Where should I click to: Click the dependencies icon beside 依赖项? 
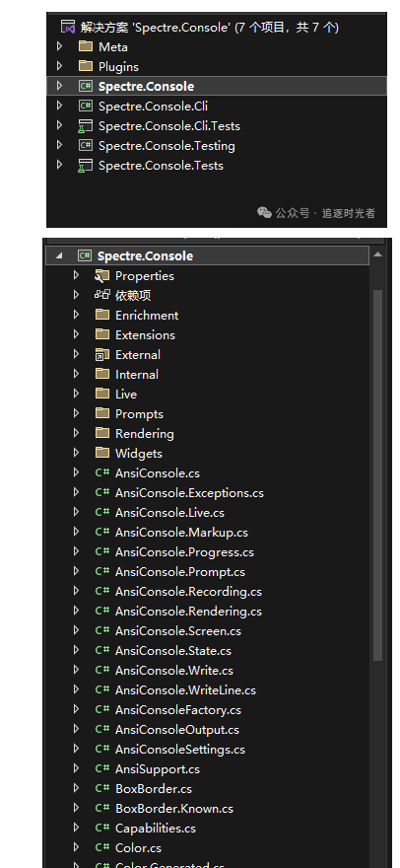point(101,295)
